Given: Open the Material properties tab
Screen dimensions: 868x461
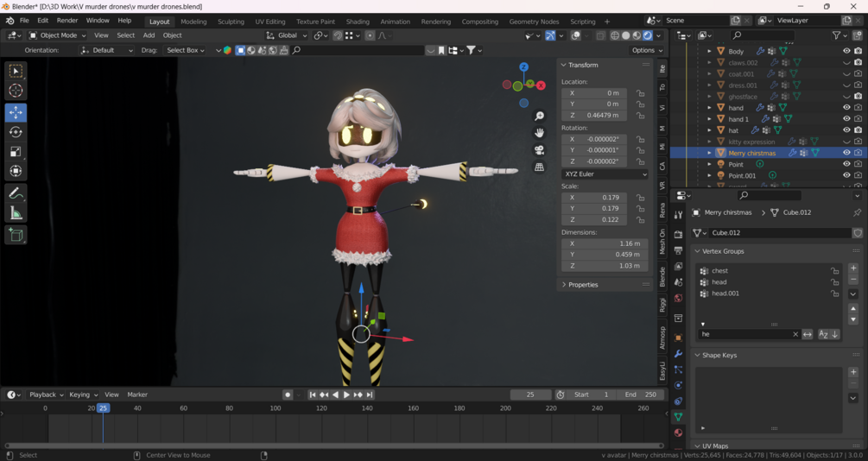Looking at the screenshot, I should point(678,433).
